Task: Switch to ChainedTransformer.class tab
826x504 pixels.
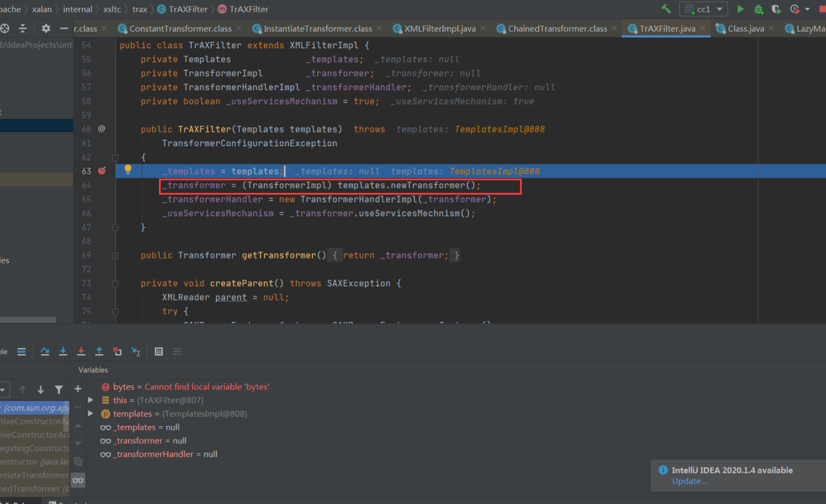Action: pyautogui.click(x=558, y=28)
